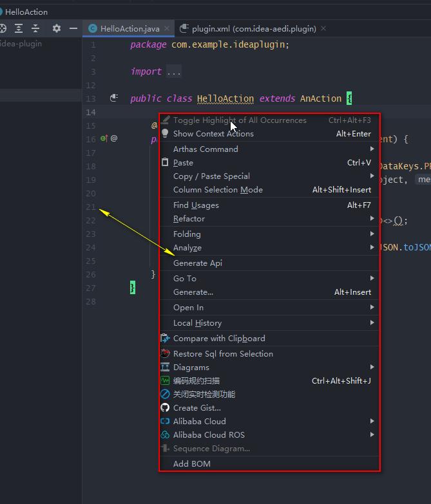Select Generate... menu entry

pyautogui.click(x=269, y=292)
